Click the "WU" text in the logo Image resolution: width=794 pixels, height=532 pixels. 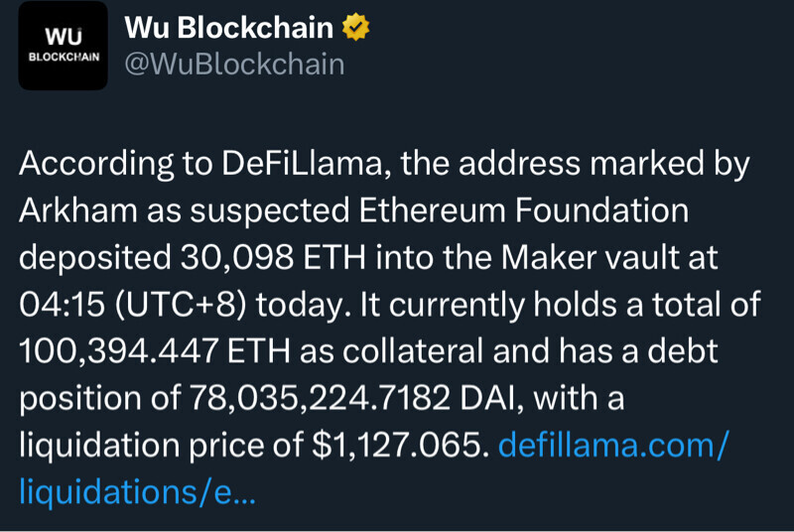pos(63,35)
